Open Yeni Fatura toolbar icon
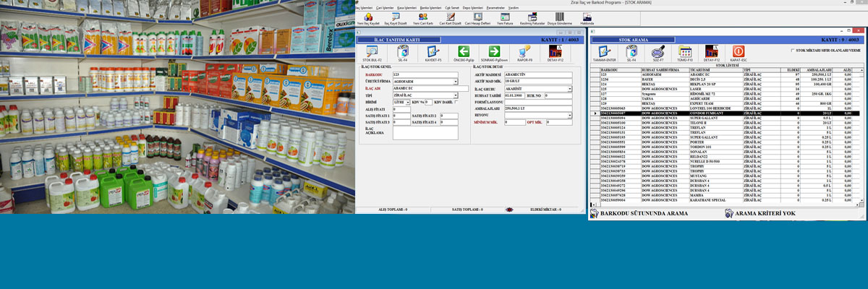Image resolution: width=868 pixels, height=289 pixels. [505, 17]
